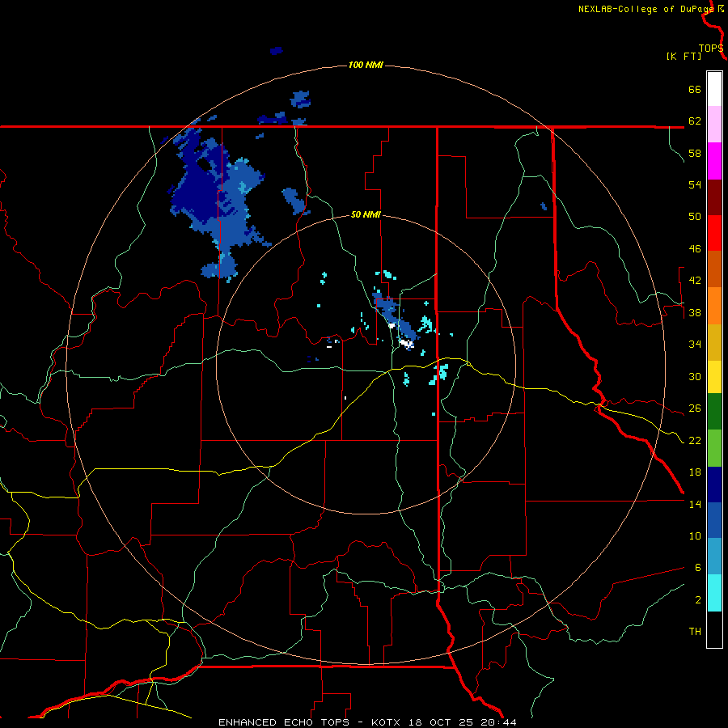Click the dark orange swatch between 46 and 42

coord(714,269)
